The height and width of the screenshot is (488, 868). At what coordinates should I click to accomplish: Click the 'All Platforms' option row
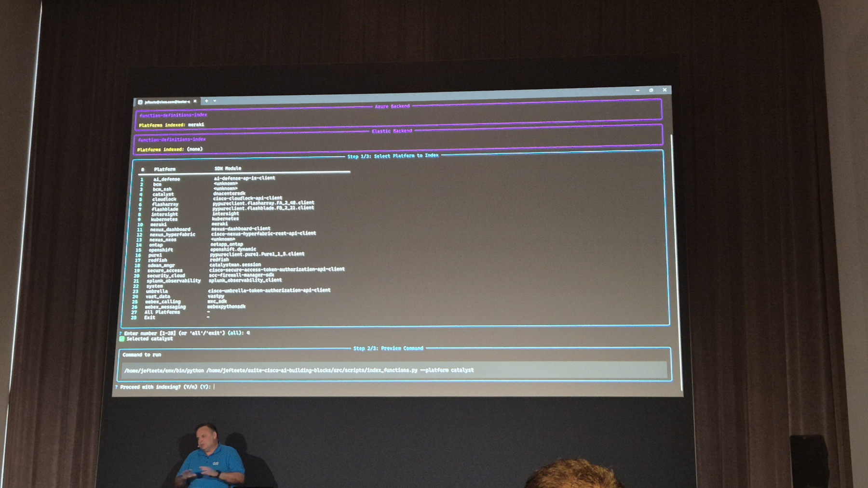pos(162,312)
